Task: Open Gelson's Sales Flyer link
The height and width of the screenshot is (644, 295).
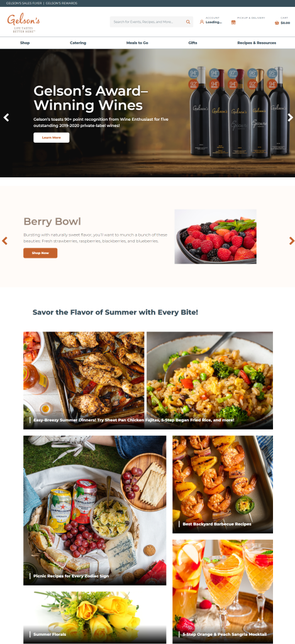Action: pyautogui.click(x=23, y=3)
